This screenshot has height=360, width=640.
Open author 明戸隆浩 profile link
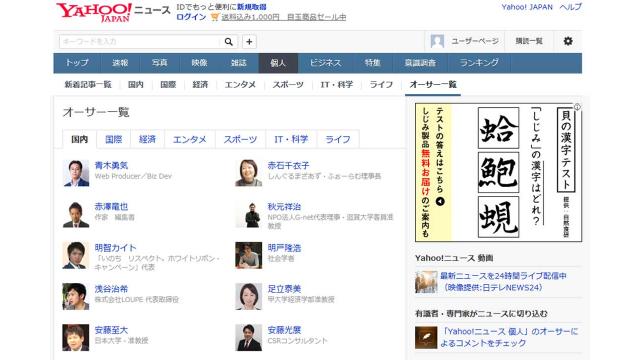(x=284, y=248)
